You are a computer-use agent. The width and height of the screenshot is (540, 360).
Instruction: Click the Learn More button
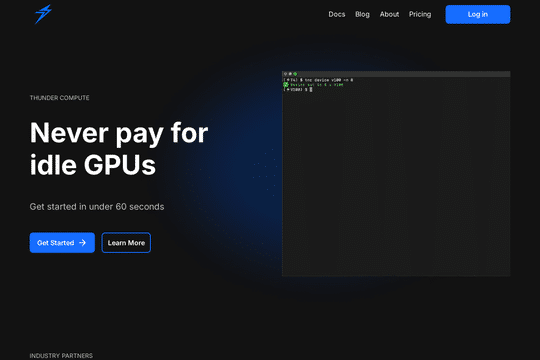click(126, 243)
